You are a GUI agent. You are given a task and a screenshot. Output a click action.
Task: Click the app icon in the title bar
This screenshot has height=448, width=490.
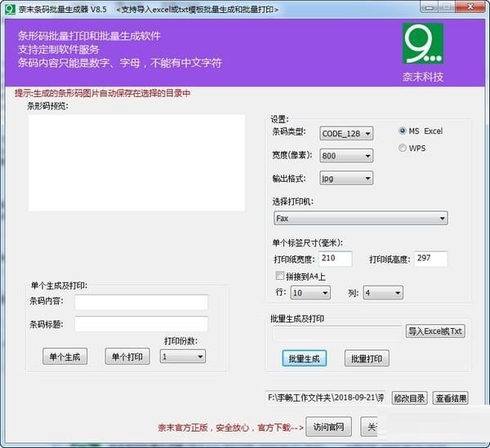pyautogui.click(x=10, y=9)
